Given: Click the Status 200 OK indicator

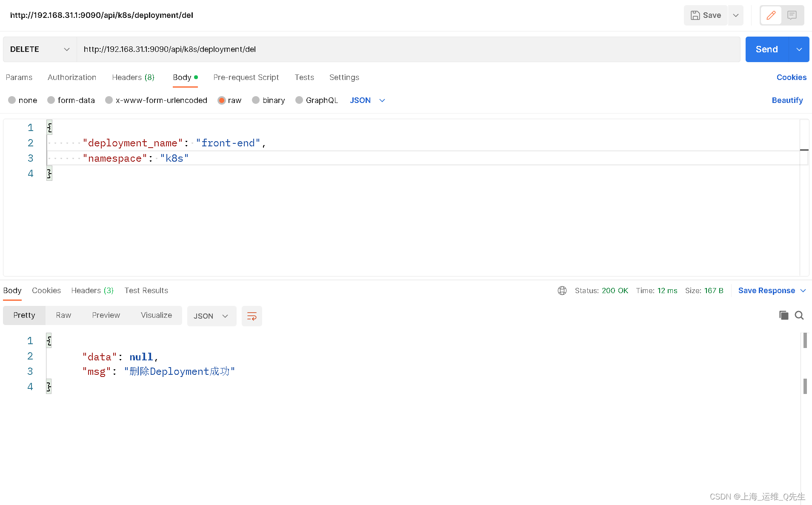Looking at the screenshot, I should click(601, 291).
